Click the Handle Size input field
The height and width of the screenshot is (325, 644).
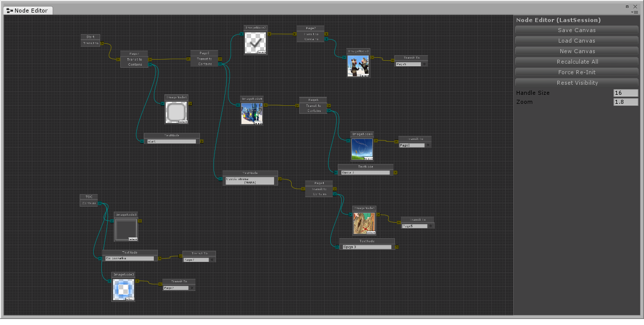click(x=625, y=93)
